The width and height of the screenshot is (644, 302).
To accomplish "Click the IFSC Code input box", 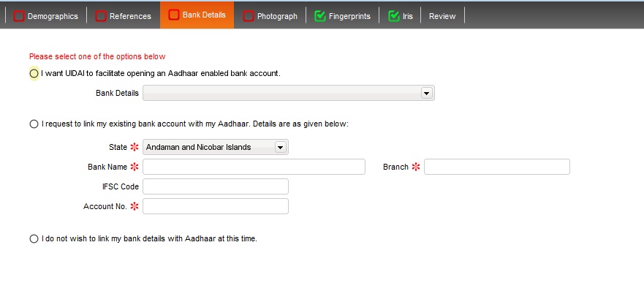I will pos(215,186).
